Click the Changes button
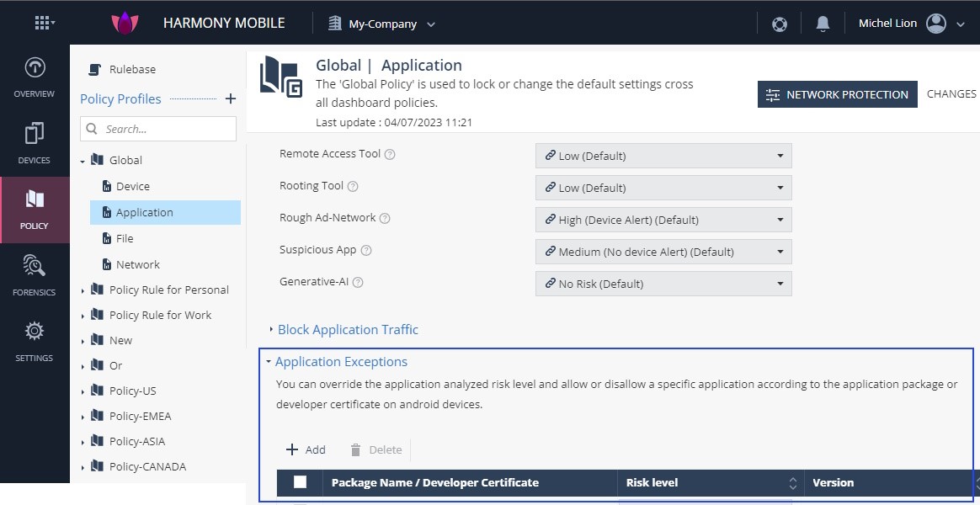The height and width of the screenshot is (505, 980). (951, 93)
